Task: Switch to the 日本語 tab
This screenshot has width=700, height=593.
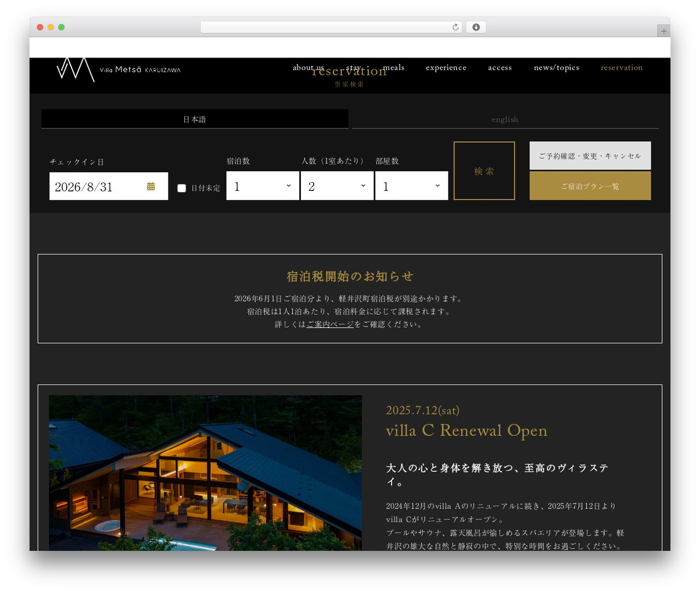Action: click(x=195, y=119)
